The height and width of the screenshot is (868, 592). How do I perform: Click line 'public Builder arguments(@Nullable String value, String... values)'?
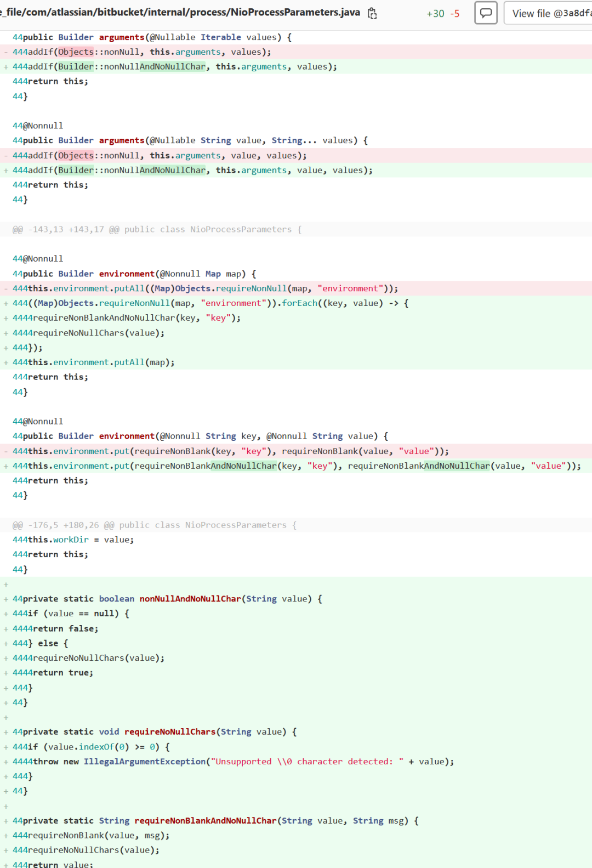click(x=296, y=140)
